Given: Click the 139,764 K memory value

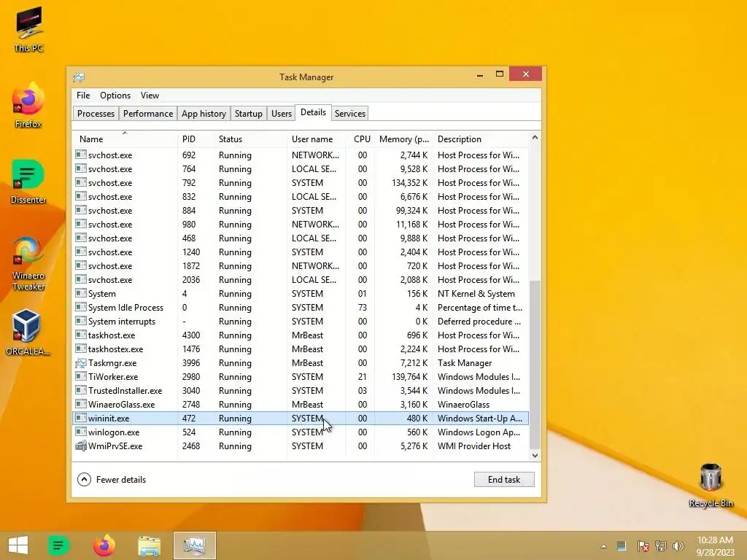Looking at the screenshot, I should click(410, 377).
